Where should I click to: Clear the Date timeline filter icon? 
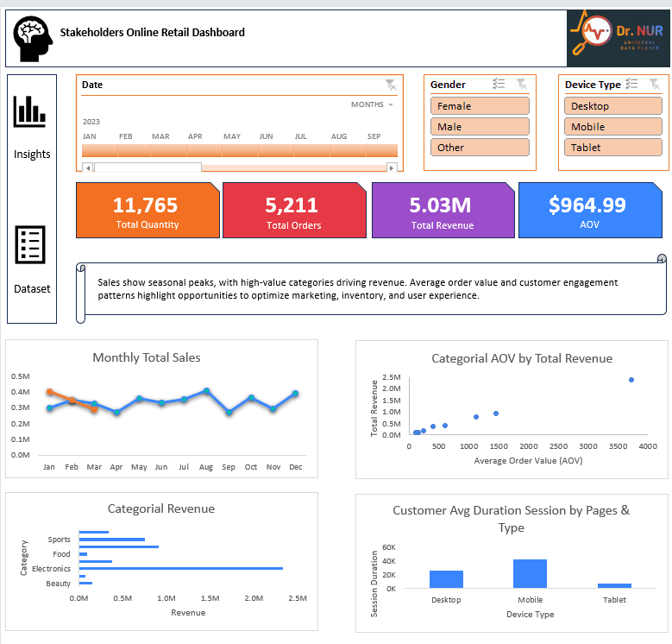pyautogui.click(x=391, y=85)
